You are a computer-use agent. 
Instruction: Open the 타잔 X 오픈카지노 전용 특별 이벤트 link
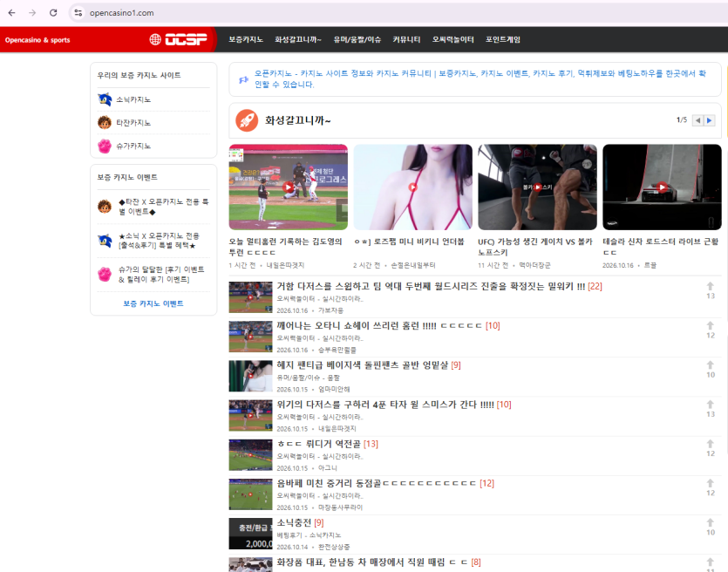163,207
